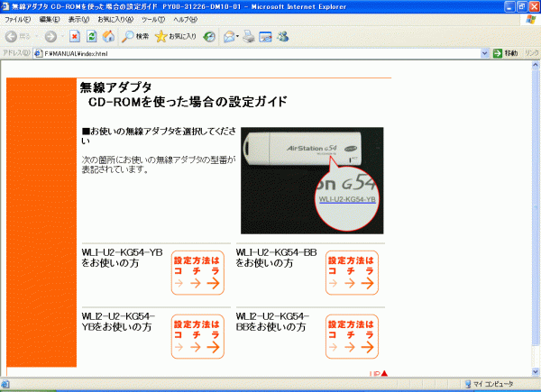Click the Edit page icon
The height and width of the screenshot is (392, 541).
point(266,36)
